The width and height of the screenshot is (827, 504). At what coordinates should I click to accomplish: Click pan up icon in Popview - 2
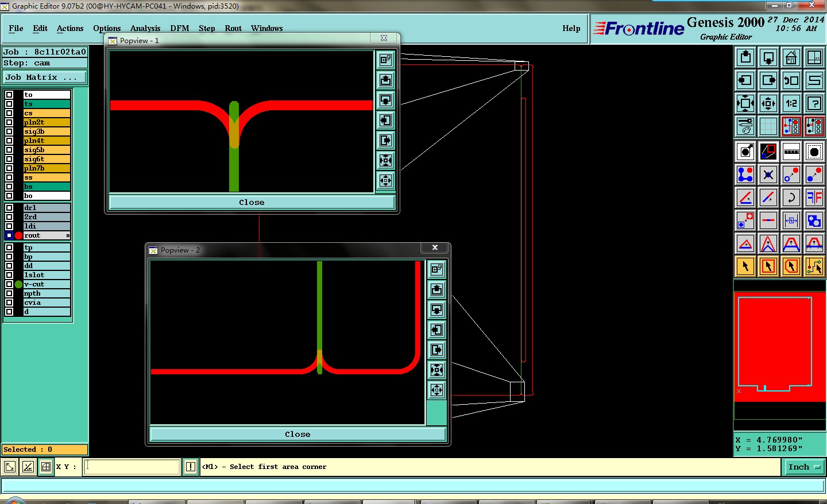pyautogui.click(x=437, y=289)
